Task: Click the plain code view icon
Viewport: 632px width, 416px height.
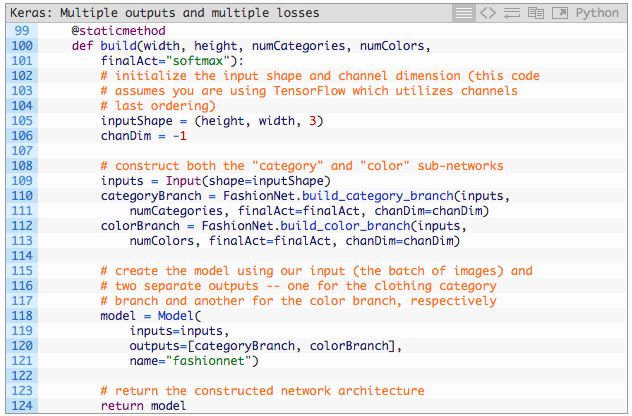Action: [488, 13]
